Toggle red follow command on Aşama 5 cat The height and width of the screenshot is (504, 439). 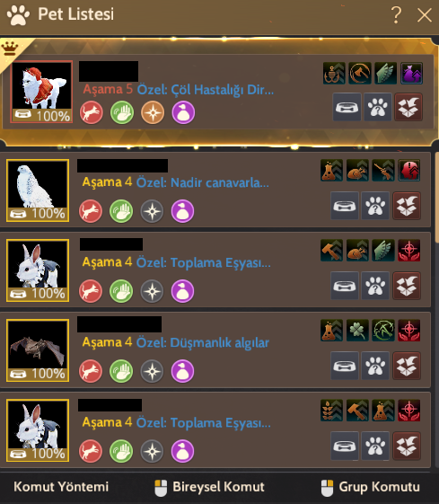(92, 112)
